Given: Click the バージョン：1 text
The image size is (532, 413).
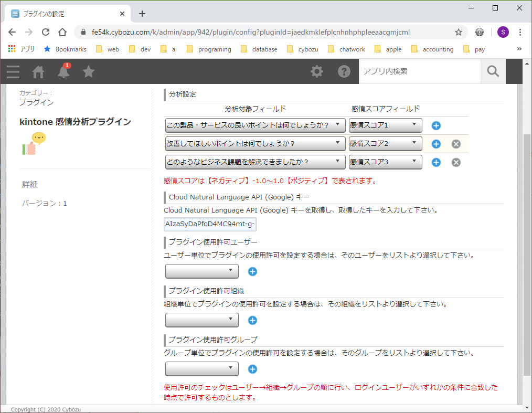Looking at the screenshot, I should (45, 203).
